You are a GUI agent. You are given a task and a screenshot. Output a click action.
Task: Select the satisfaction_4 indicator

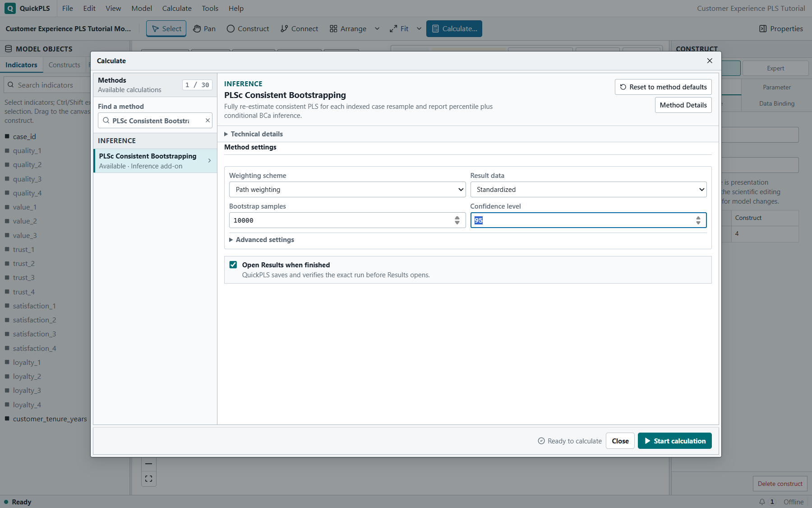[34, 348]
